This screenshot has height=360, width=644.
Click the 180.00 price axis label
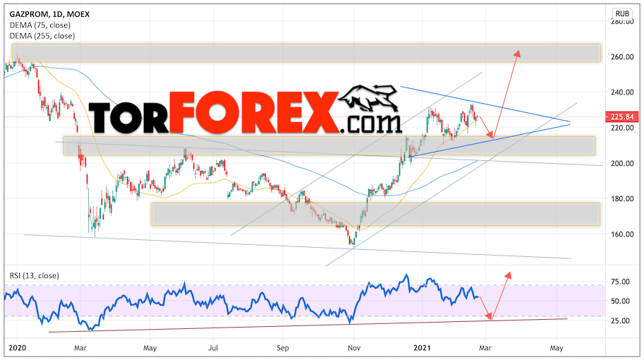[x=622, y=198]
